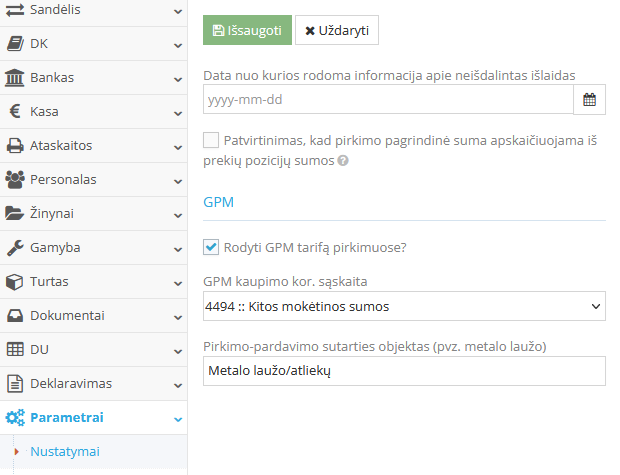The width and height of the screenshot is (620, 475).
Task: Click Pirkimo-pardavimo sutarties objektas text field
Action: [404, 371]
